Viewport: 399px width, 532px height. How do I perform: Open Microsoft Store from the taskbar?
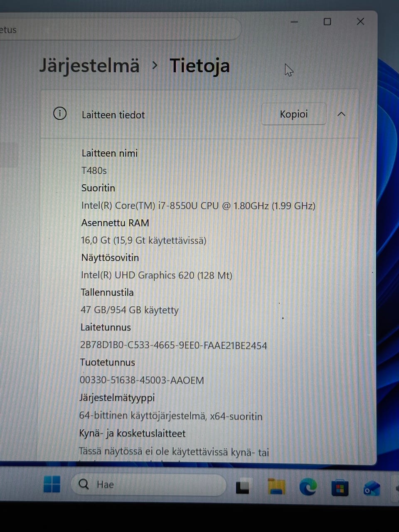(x=340, y=488)
